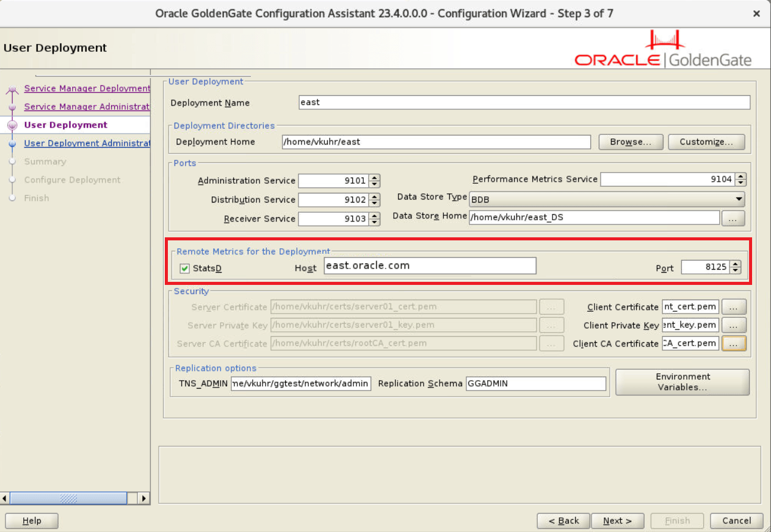Open the Customize dialog
The height and width of the screenshot is (532, 771).
tap(706, 142)
